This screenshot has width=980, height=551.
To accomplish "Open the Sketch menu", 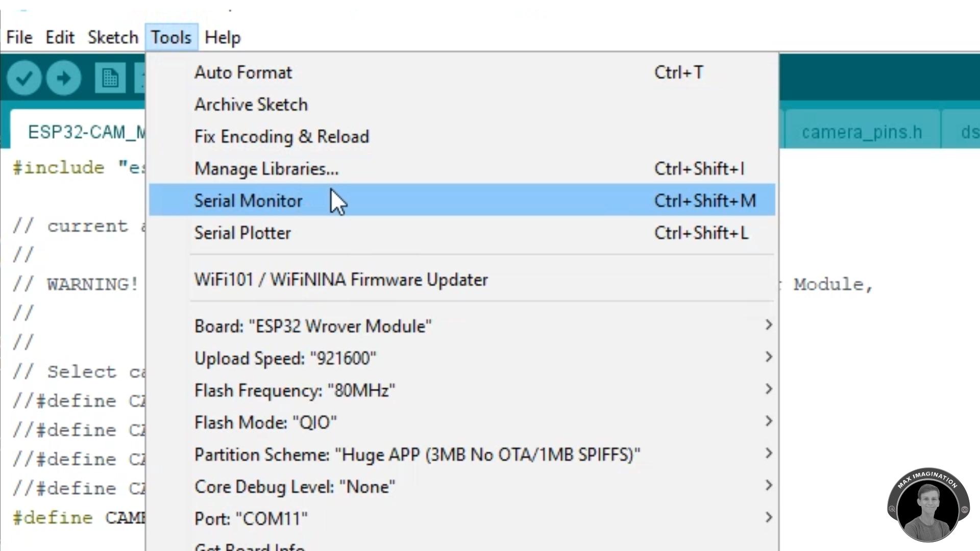I will pyautogui.click(x=113, y=37).
